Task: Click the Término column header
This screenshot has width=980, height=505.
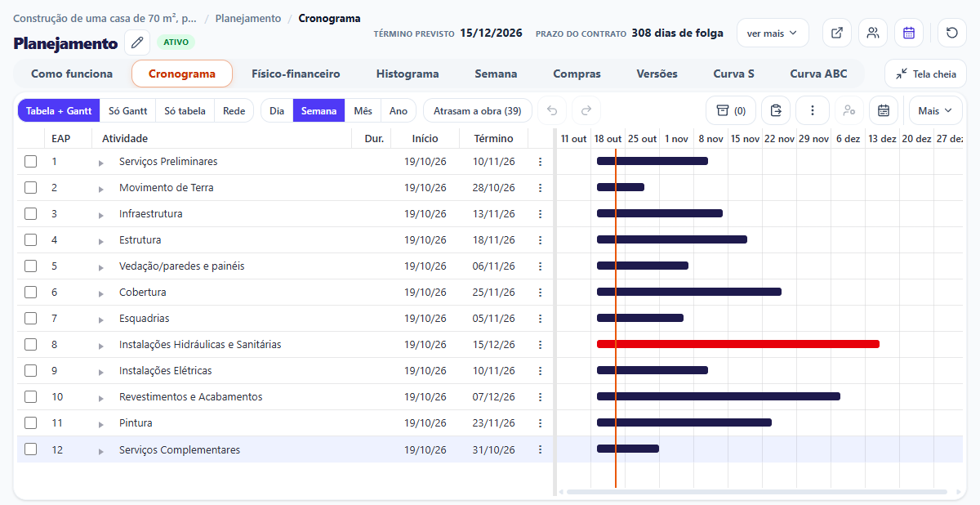Action: pos(493,138)
